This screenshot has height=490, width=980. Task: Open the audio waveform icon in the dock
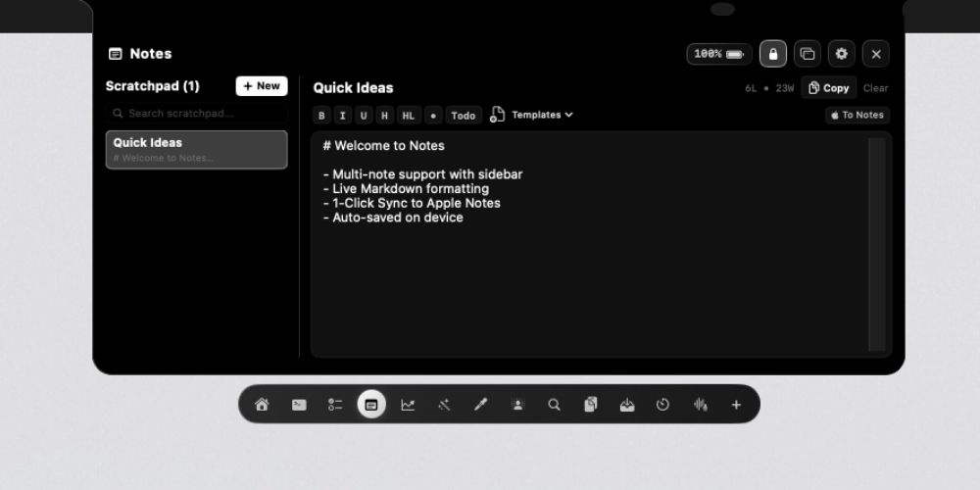click(x=700, y=405)
